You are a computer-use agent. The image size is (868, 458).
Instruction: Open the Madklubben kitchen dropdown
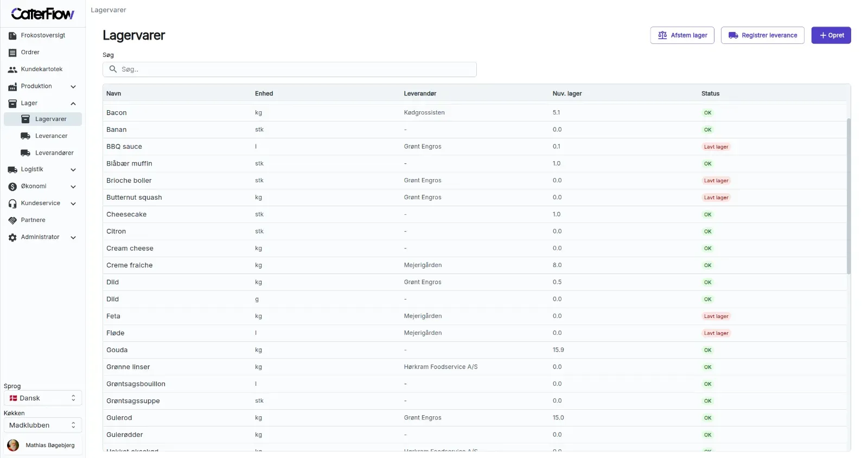[x=43, y=425]
